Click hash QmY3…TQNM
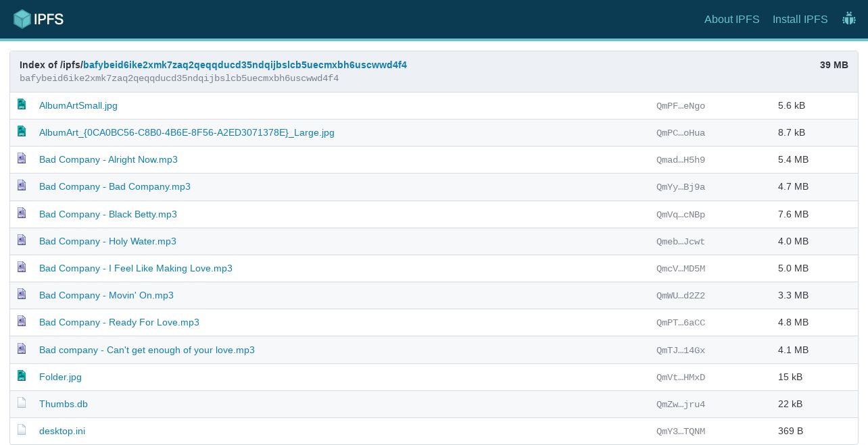Viewport: 868px width, 445px height. [681, 431]
